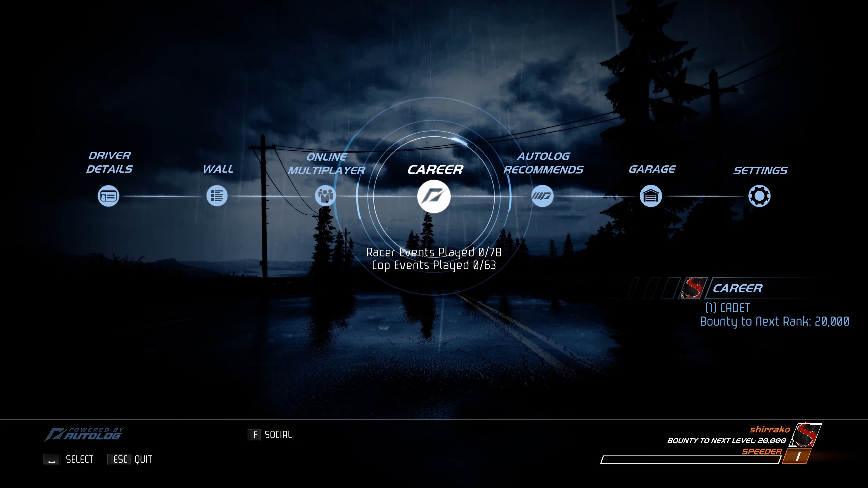Click the Wall list icon

tap(217, 196)
